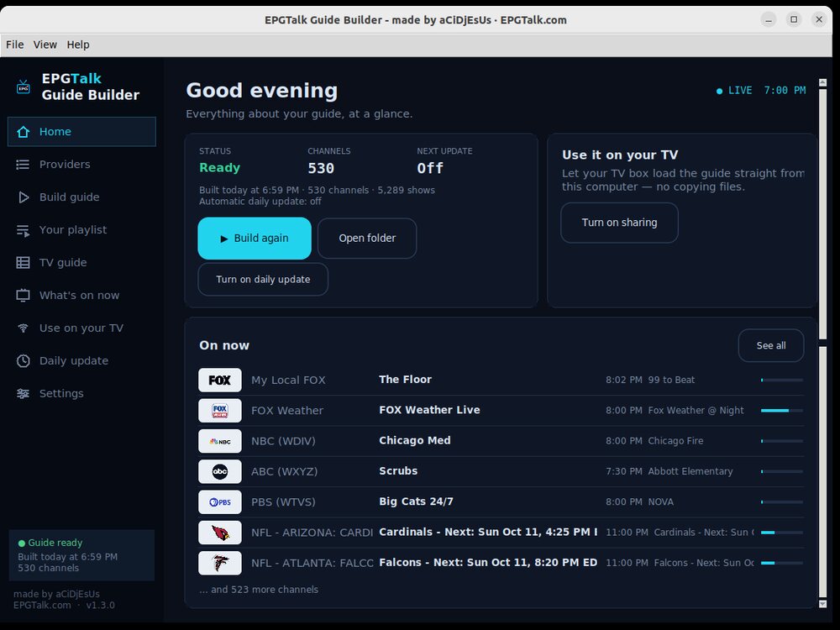Image resolution: width=840 pixels, height=630 pixels.
Task: Click The Floor show title
Action: tap(405, 380)
